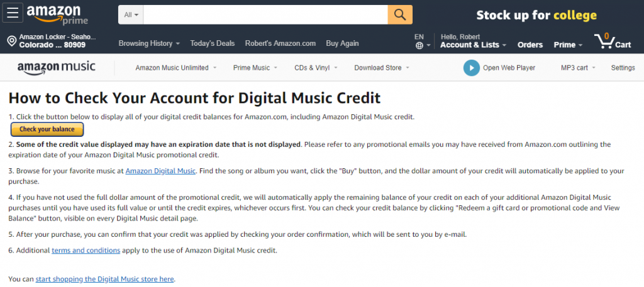Image resolution: width=644 pixels, height=287 pixels.
Task: Click the Amazon Prime logo
Action: click(x=57, y=14)
